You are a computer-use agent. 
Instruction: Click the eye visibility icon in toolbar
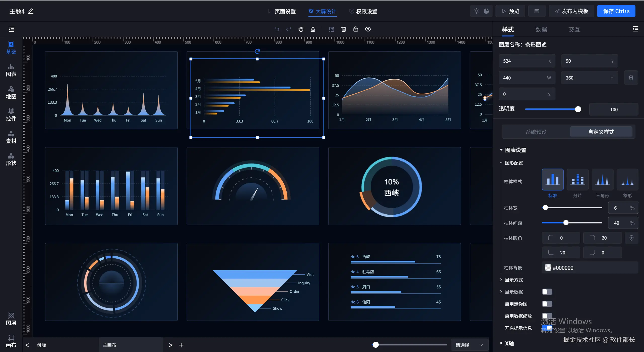[x=368, y=29]
